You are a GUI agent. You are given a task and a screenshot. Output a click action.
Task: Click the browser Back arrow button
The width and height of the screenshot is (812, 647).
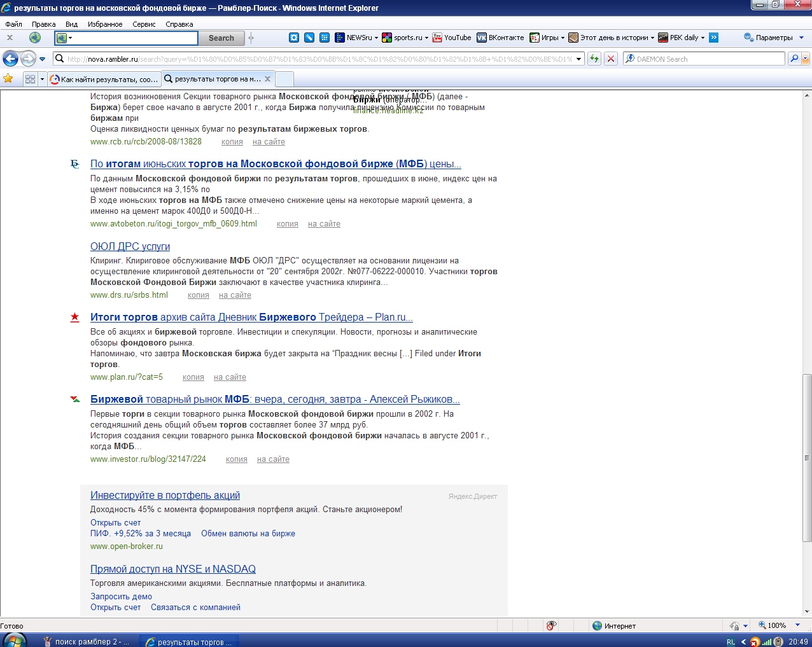[11, 59]
